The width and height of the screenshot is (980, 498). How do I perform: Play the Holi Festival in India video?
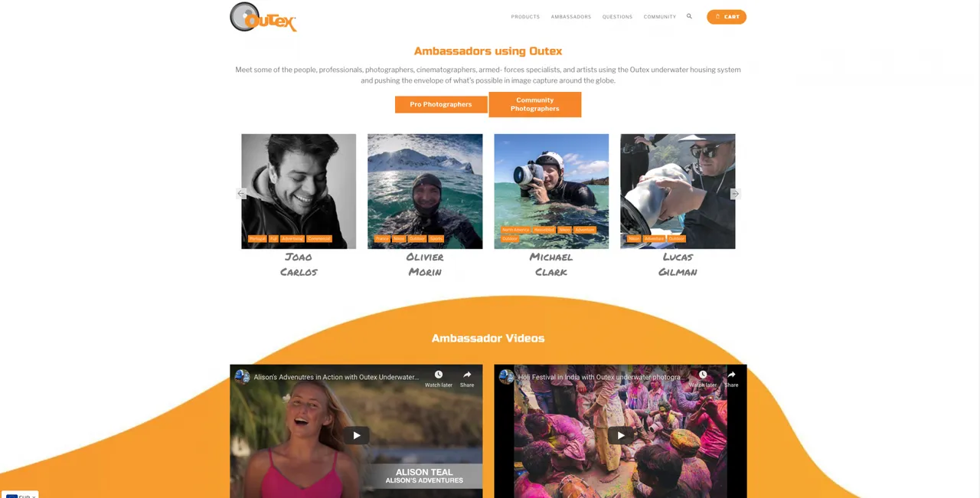point(620,435)
